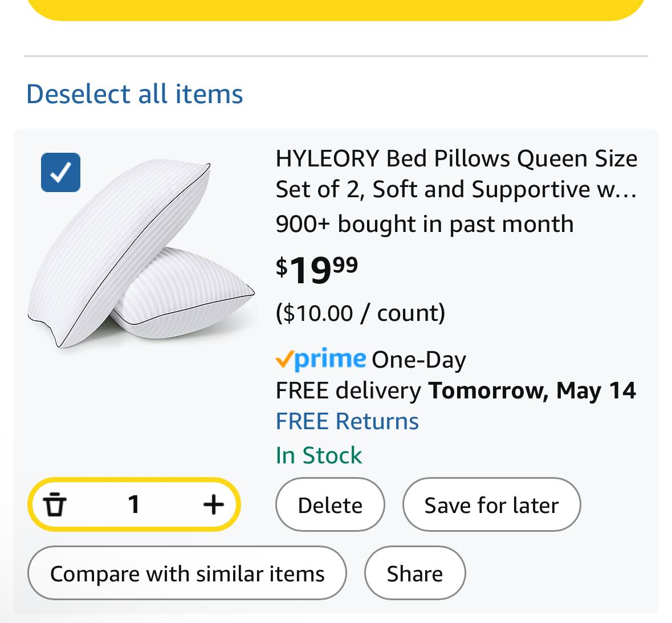The height and width of the screenshot is (623, 672).
Task: Click the trash icon in quantity stepper
Action: [x=55, y=504]
